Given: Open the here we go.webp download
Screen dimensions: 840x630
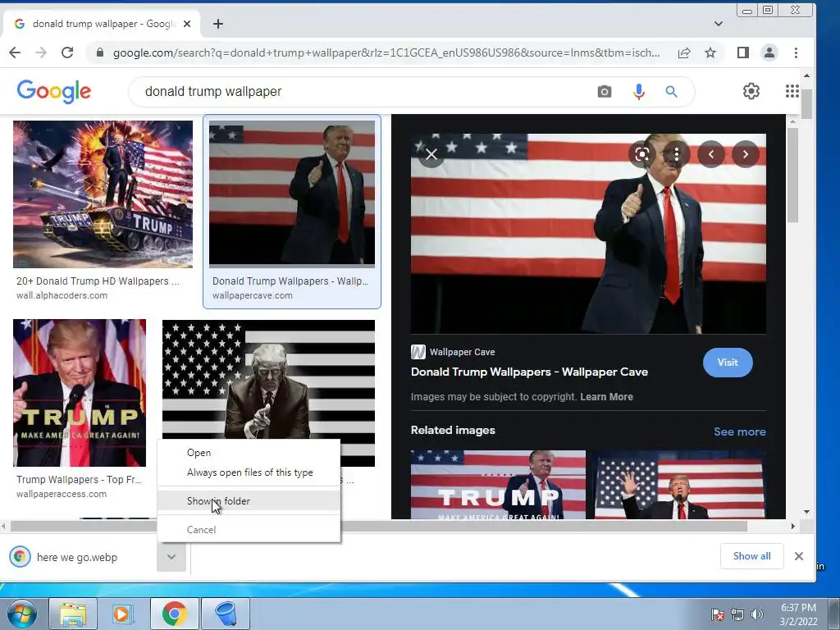Looking at the screenshot, I should [76, 557].
